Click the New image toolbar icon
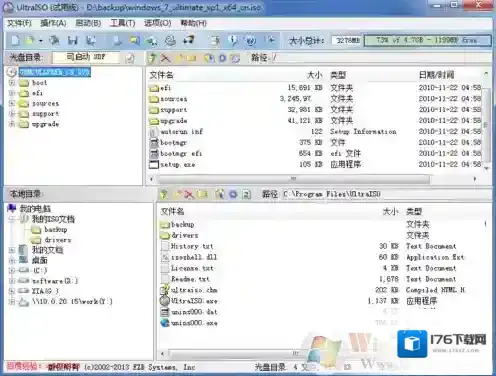The height and width of the screenshot is (376, 496). point(15,41)
